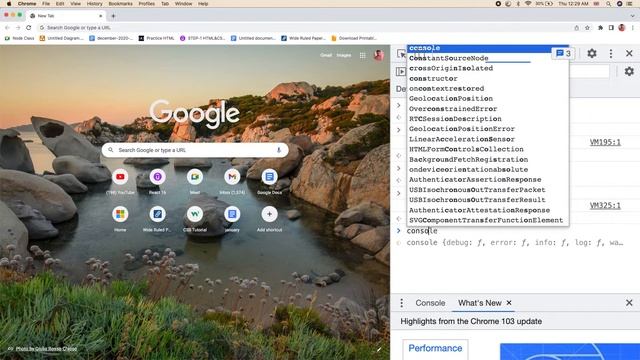This screenshot has width=640, height=360.
Task: Open CSS Tutorial shortcut tile
Action: 195,214
